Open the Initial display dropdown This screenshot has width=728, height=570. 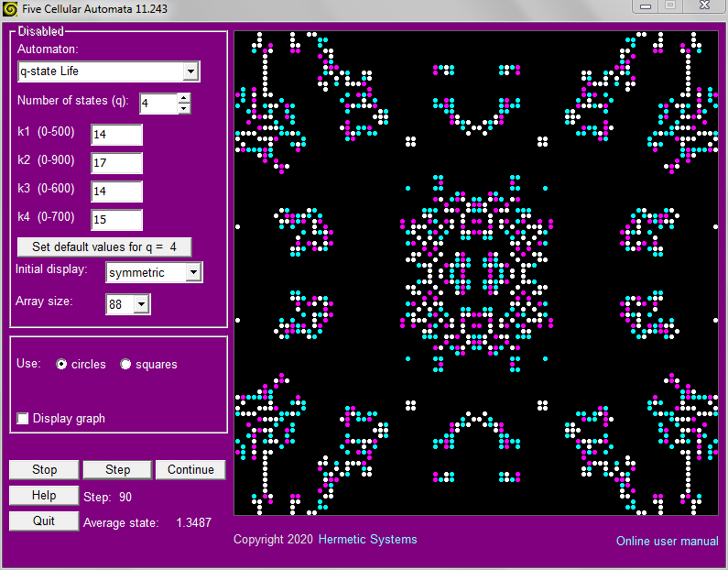(x=193, y=272)
